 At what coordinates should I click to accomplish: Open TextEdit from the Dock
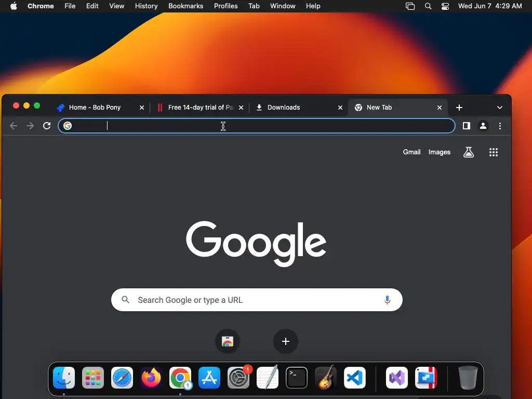point(268,378)
